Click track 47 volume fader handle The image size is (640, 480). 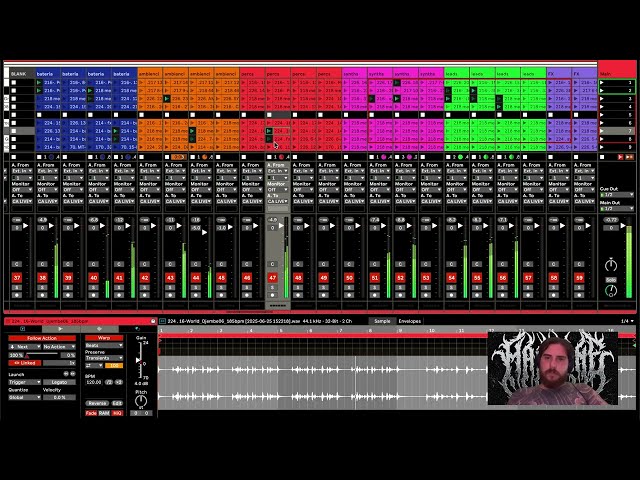coord(281,226)
